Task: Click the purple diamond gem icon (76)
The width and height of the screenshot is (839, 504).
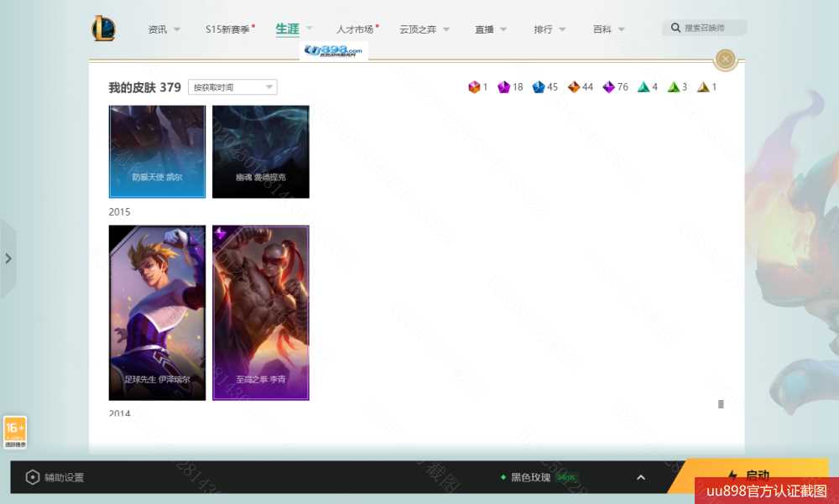Action: pyautogui.click(x=608, y=86)
